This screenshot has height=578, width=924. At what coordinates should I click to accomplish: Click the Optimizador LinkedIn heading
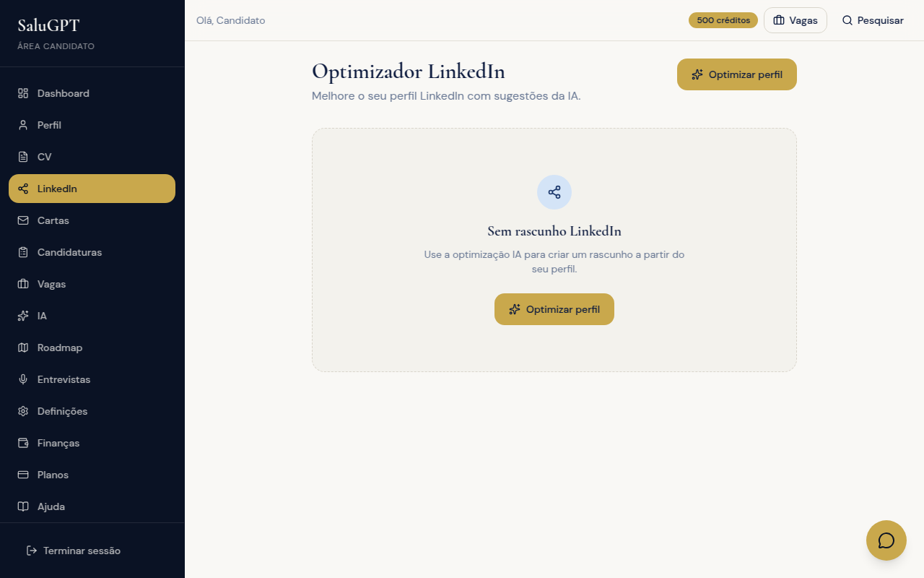(x=409, y=72)
